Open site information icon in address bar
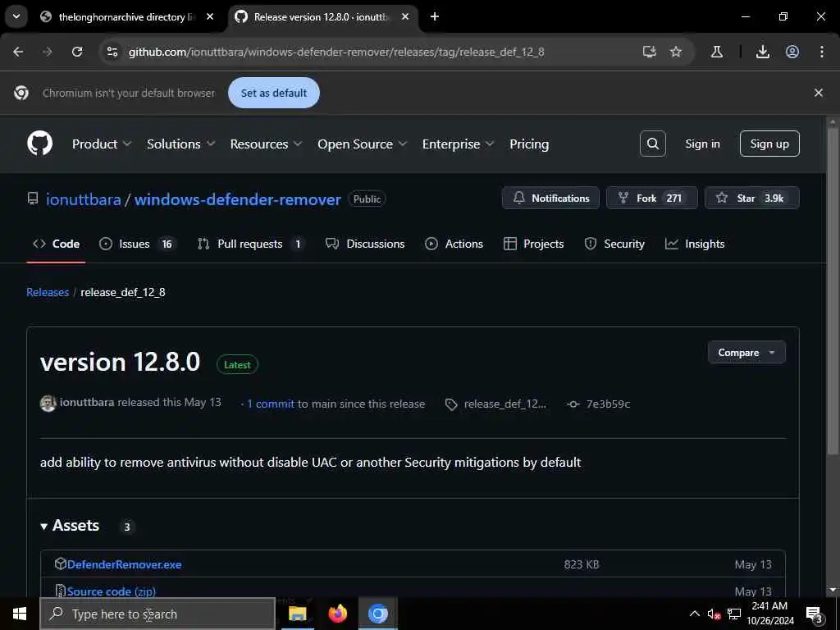 (x=112, y=52)
